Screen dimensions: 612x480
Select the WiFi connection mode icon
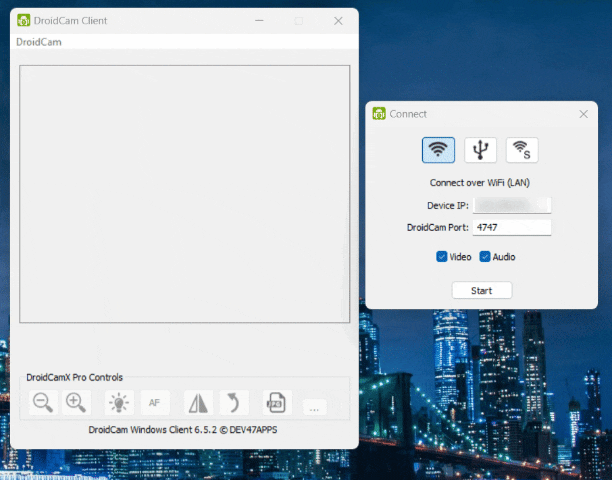click(438, 150)
